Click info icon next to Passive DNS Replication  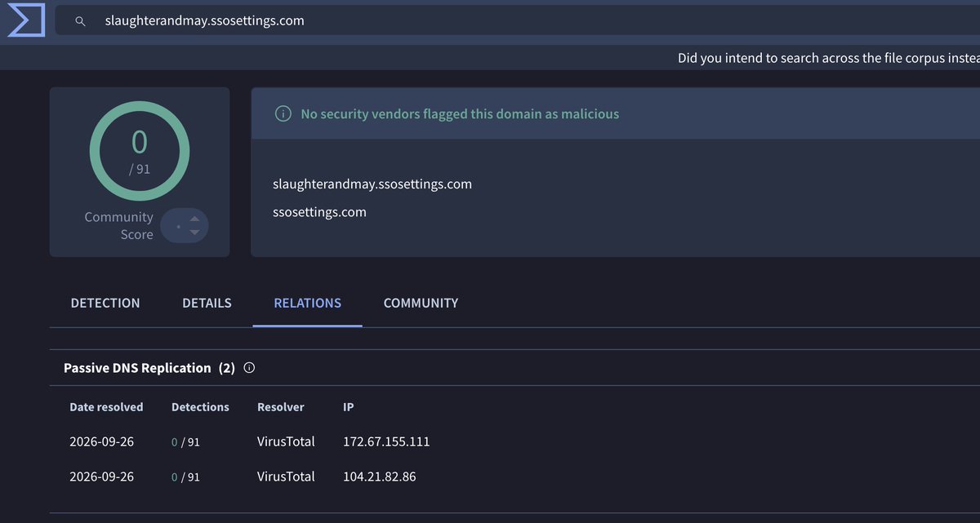(249, 368)
